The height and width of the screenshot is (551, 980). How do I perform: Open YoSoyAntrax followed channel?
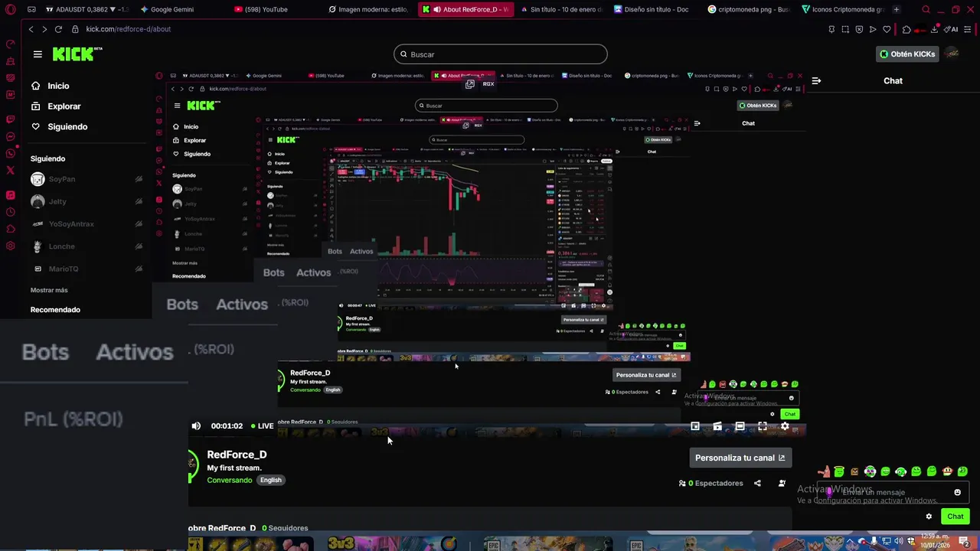87,224
